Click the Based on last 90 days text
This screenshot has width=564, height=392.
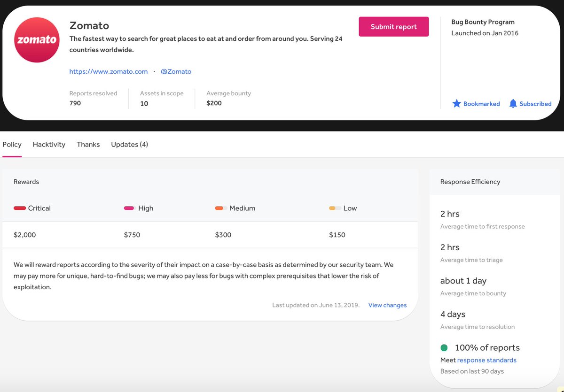pyautogui.click(x=472, y=371)
